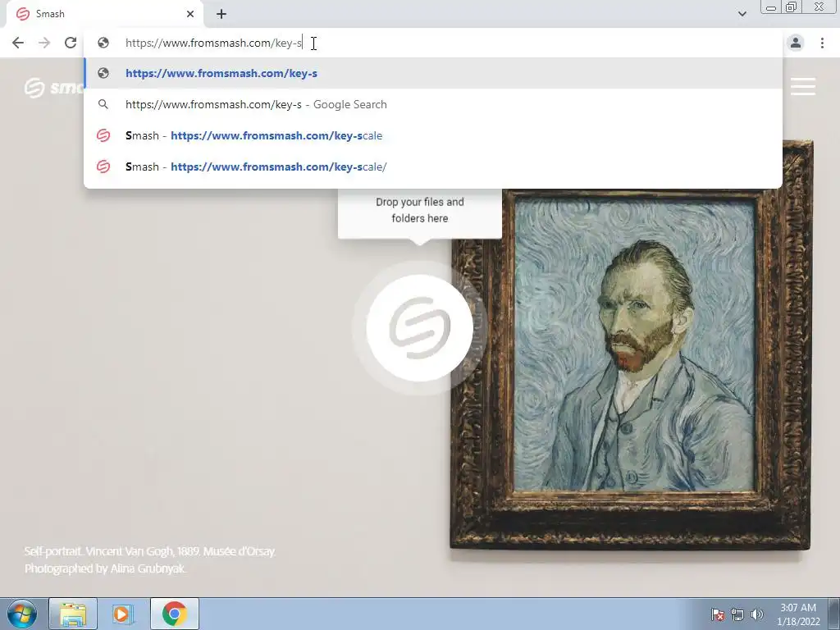This screenshot has height=630, width=840.
Task: Restore down the Chrome window
Action: pos(791,7)
